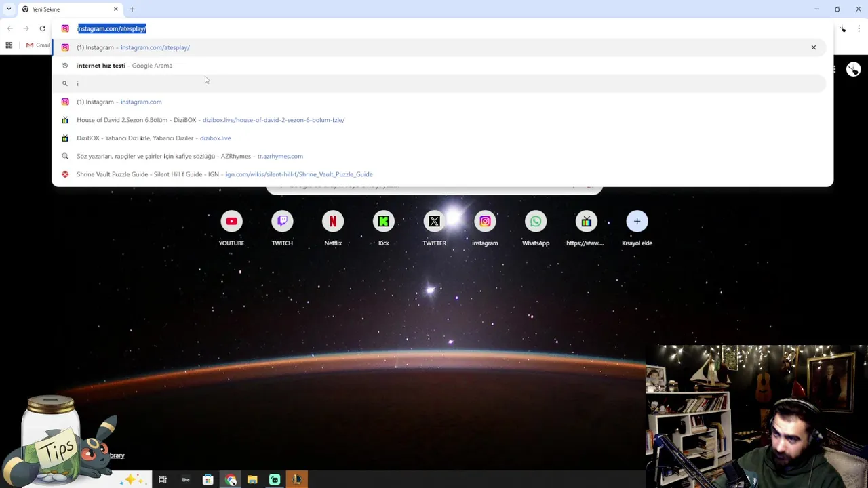Open the Live app in the taskbar
868x488 pixels.
click(x=186, y=480)
